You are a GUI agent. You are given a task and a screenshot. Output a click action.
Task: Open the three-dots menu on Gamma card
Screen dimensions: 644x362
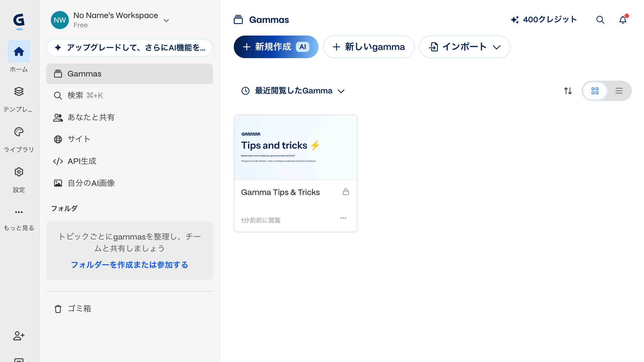[343, 218]
